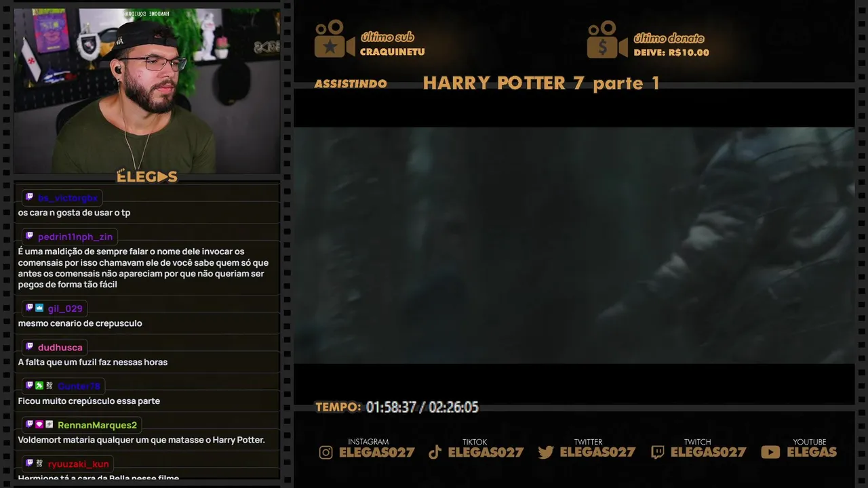Screen dimensions: 868x488
Task: Click the último donate camera dollar icon
Action: point(608,39)
